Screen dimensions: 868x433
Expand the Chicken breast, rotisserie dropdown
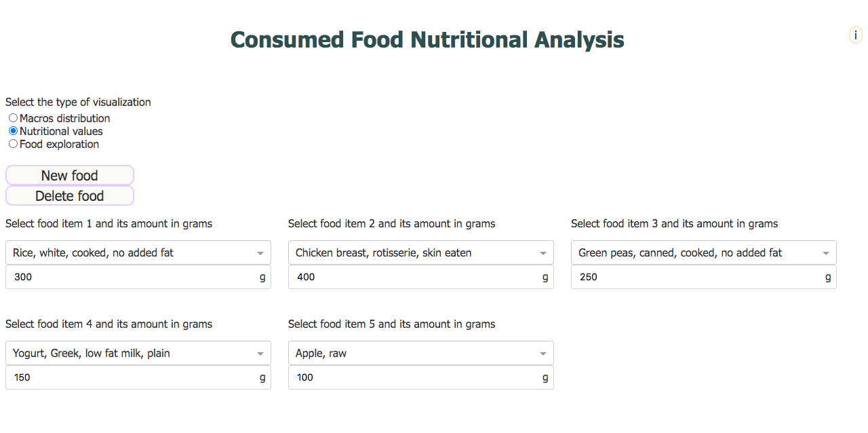click(x=421, y=252)
